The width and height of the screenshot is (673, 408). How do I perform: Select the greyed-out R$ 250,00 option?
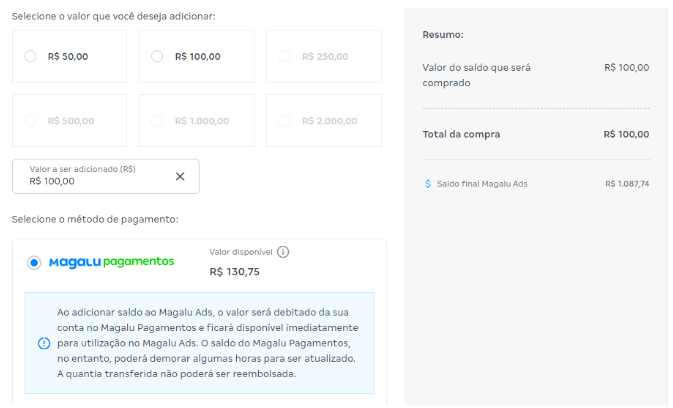tap(284, 57)
